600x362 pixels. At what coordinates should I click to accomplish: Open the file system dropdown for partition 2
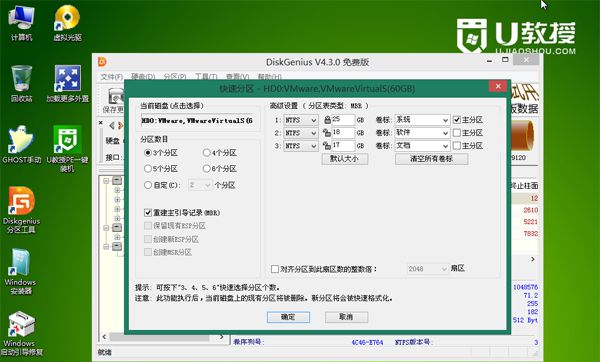pos(301,133)
